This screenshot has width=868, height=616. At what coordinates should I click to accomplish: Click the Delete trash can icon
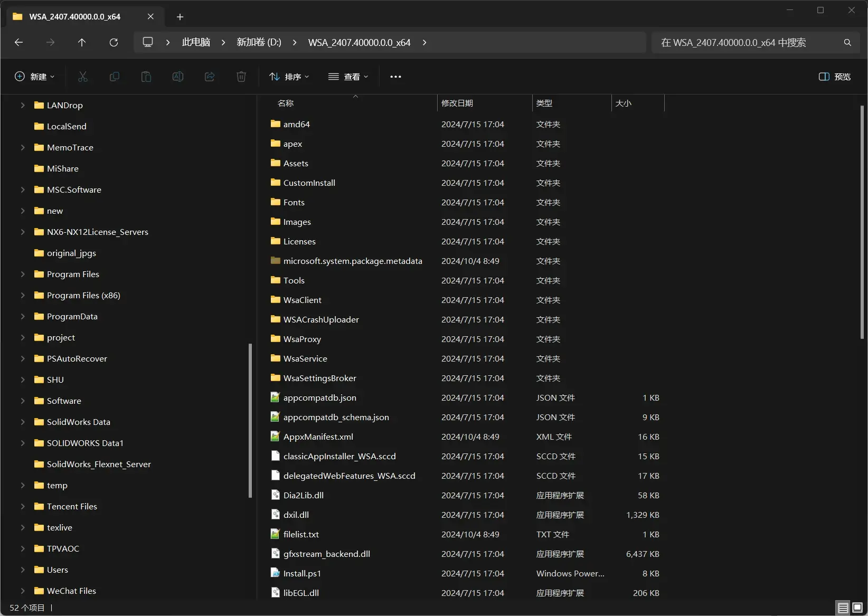pos(241,77)
